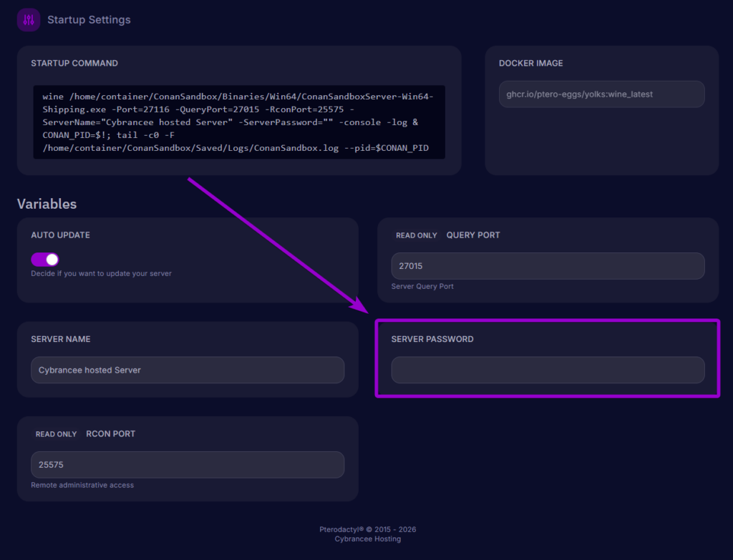
Task: Click the 'SERVER NAME' label
Action: coord(61,339)
